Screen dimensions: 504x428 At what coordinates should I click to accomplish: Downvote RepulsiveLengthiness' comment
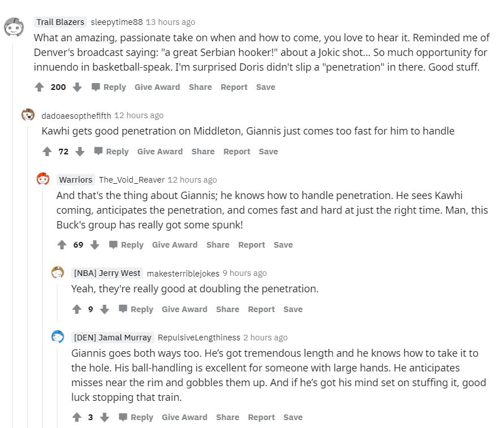coord(105,417)
